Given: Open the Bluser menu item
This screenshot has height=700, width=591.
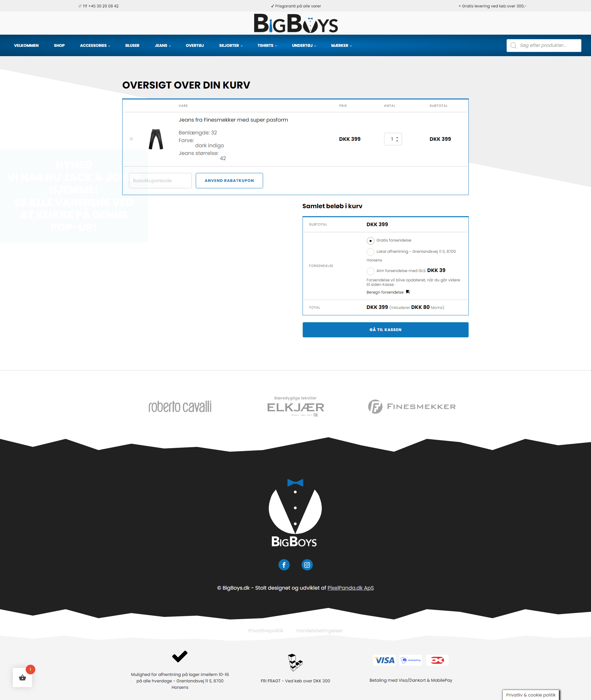Looking at the screenshot, I should pyautogui.click(x=132, y=46).
